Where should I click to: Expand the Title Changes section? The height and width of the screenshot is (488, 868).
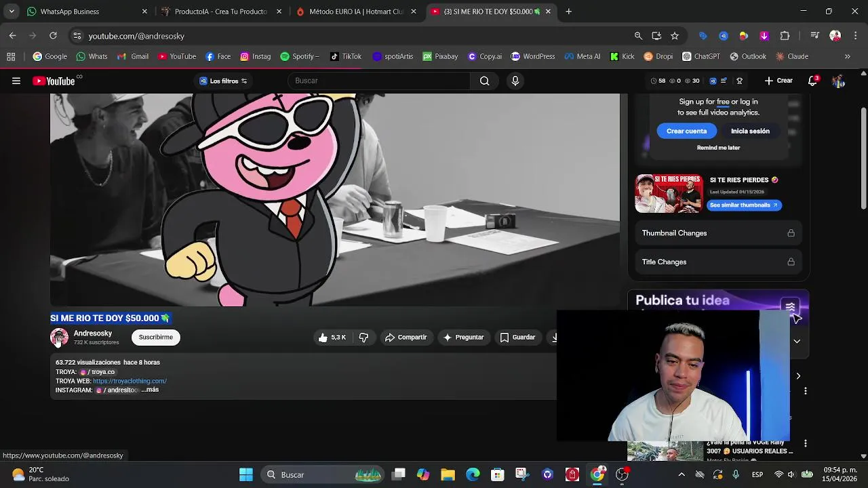[x=718, y=262]
